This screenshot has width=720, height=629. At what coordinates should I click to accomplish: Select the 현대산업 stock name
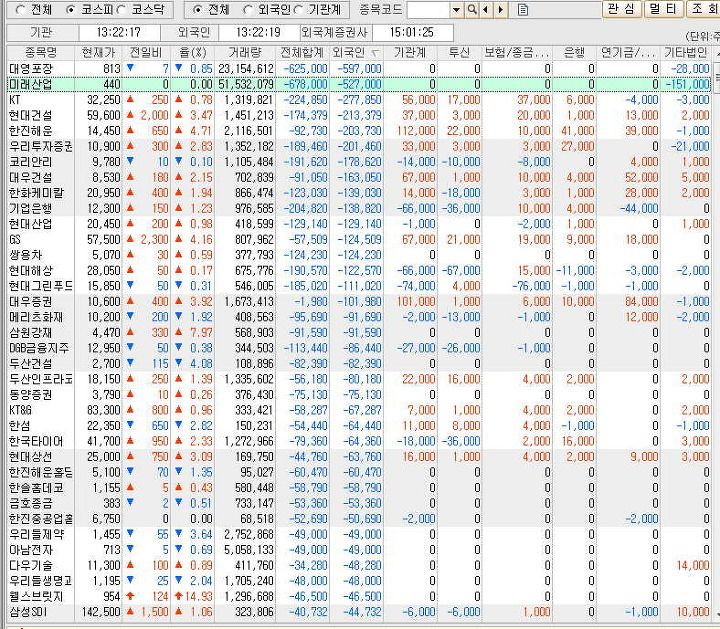[x=30, y=224]
